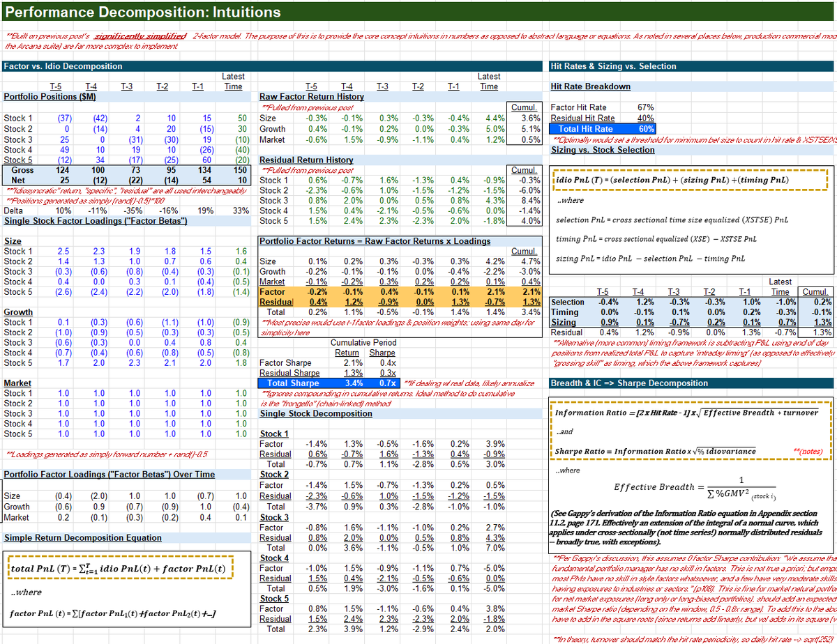
Task: Click the 'Residual Return History' heading
Action: (x=306, y=160)
